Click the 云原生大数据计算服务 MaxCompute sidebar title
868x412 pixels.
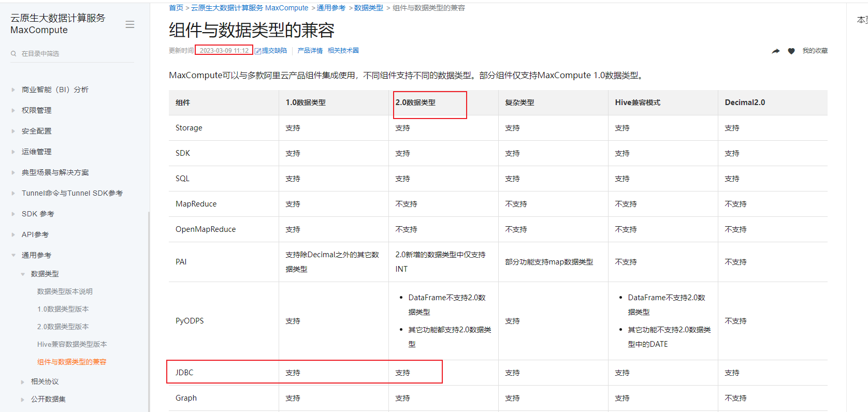(58, 24)
